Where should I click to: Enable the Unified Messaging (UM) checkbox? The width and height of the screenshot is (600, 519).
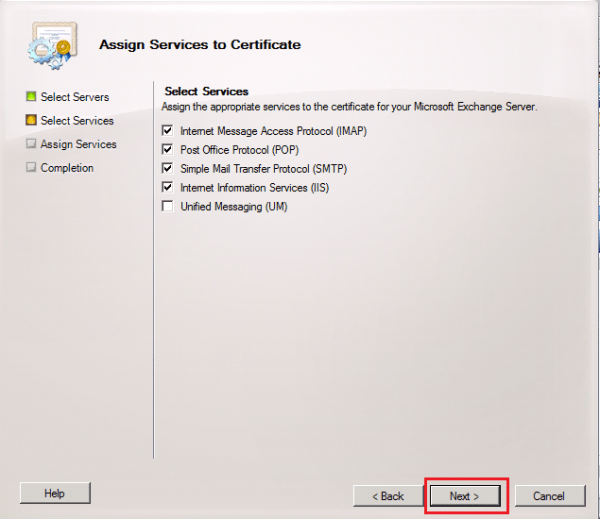pyautogui.click(x=167, y=207)
